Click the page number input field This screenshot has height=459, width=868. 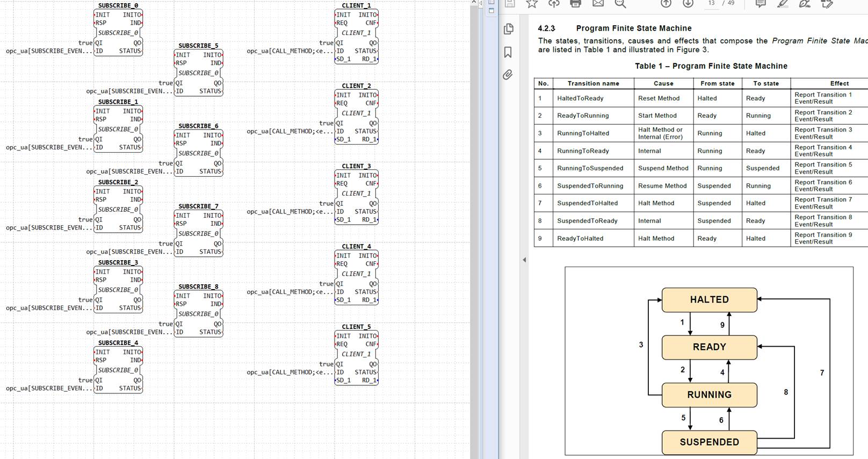pos(711,3)
